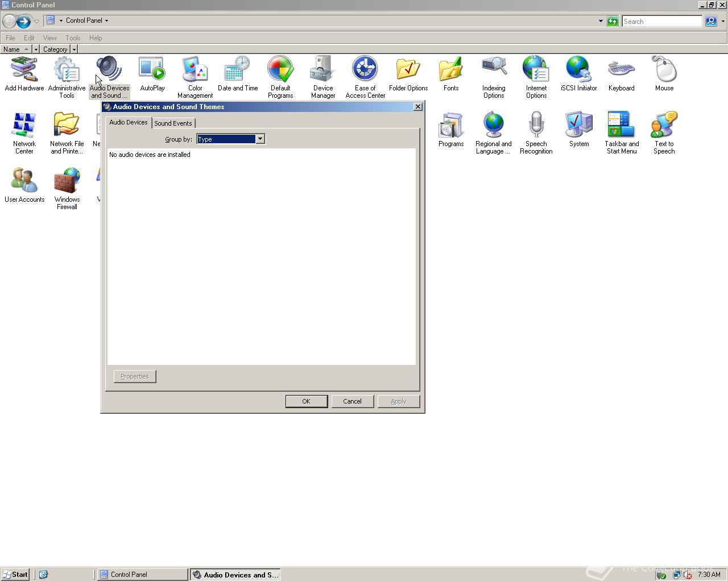Open Fonts folder icon
Viewport: 728px width, 582px height.
(x=450, y=74)
